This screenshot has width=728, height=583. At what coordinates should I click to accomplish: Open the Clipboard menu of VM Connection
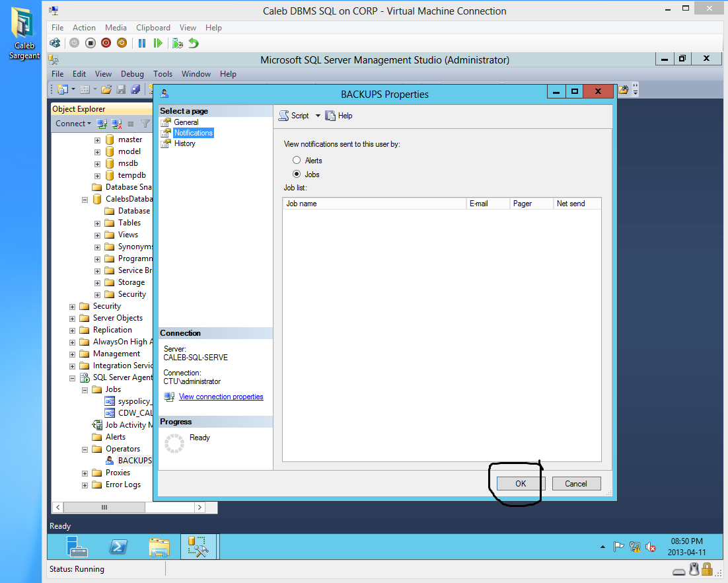[x=153, y=28]
